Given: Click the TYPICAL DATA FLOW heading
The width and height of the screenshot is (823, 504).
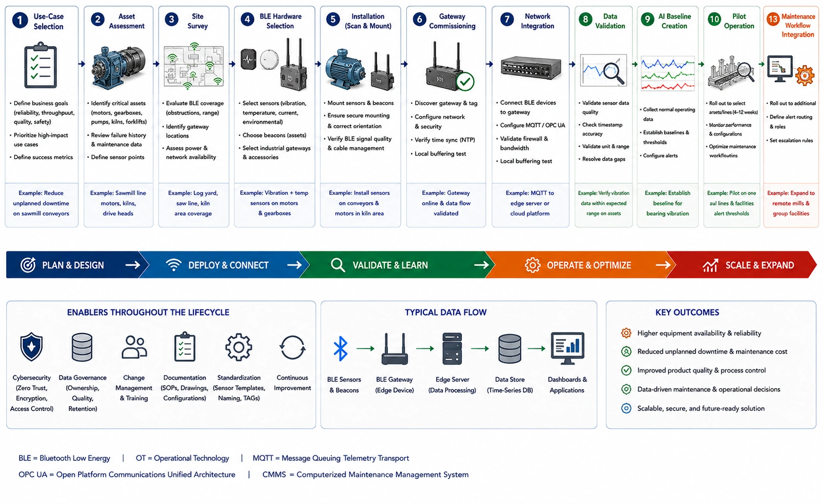Looking at the screenshot, I should coord(445,313).
